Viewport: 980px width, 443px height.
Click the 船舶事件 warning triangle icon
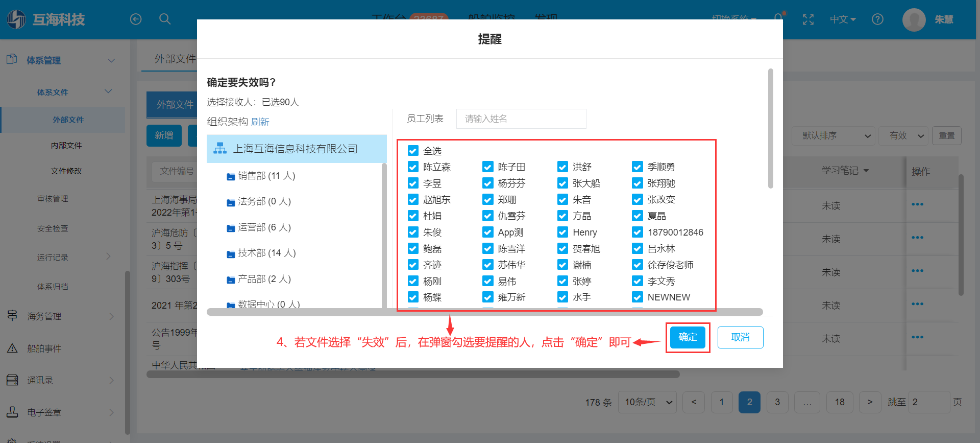[12, 348]
